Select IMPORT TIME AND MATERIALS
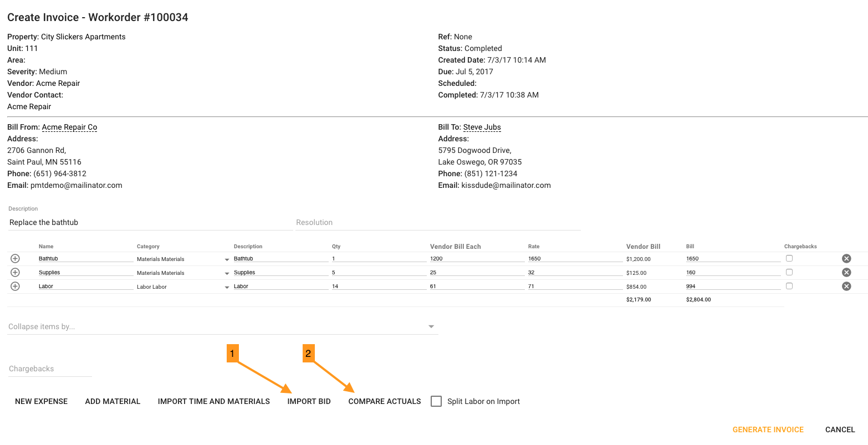 214,401
